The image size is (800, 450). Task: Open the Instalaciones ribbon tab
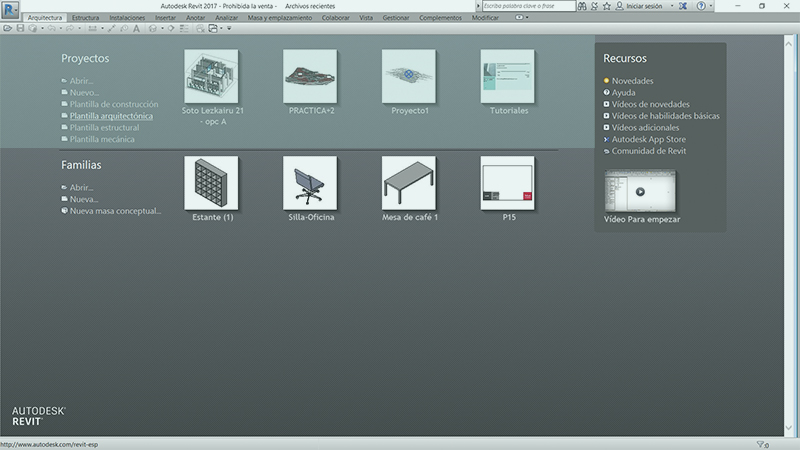(x=127, y=17)
